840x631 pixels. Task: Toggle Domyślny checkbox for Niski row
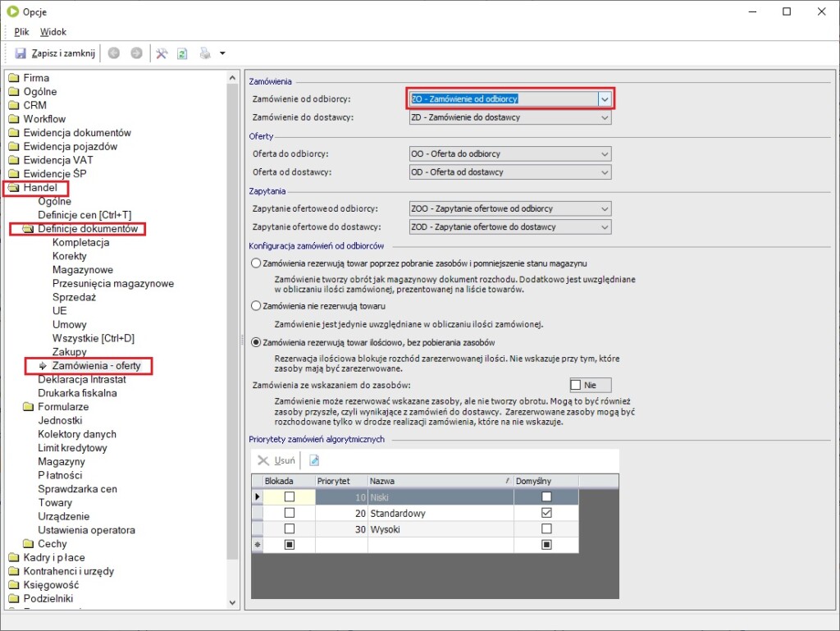coord(546,496)
